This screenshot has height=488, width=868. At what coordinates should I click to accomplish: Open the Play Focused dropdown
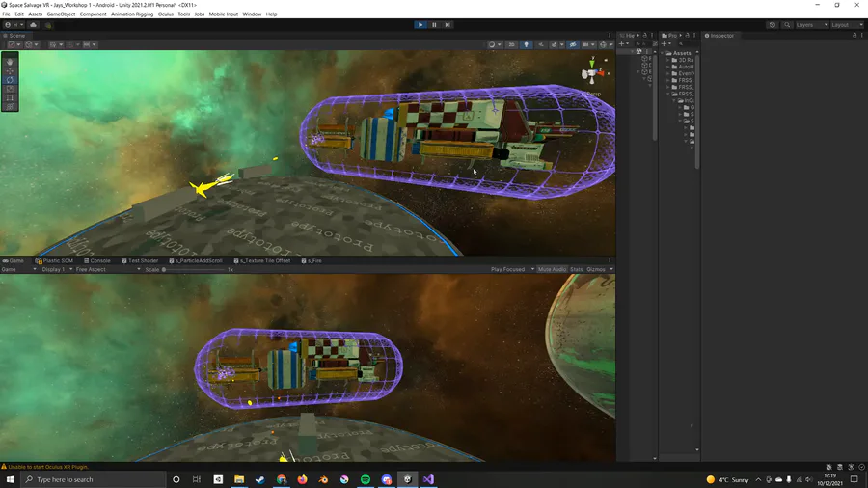(512, 269)
